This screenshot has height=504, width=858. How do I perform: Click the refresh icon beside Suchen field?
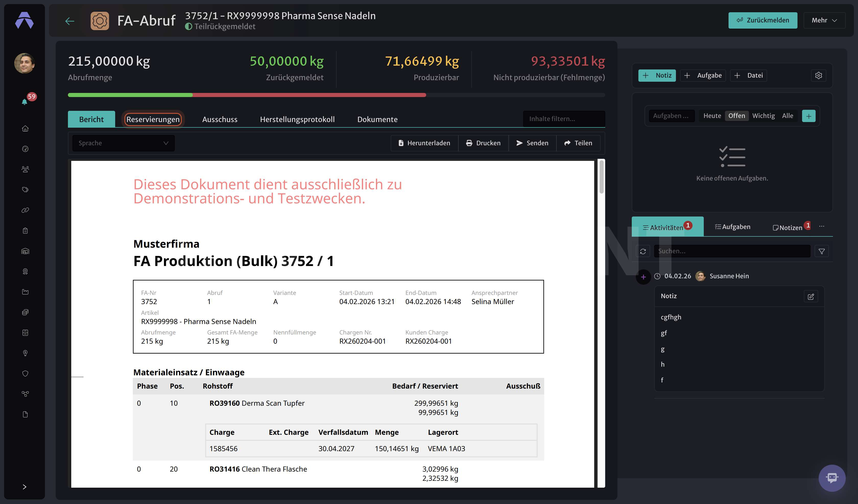coord(643,251)
